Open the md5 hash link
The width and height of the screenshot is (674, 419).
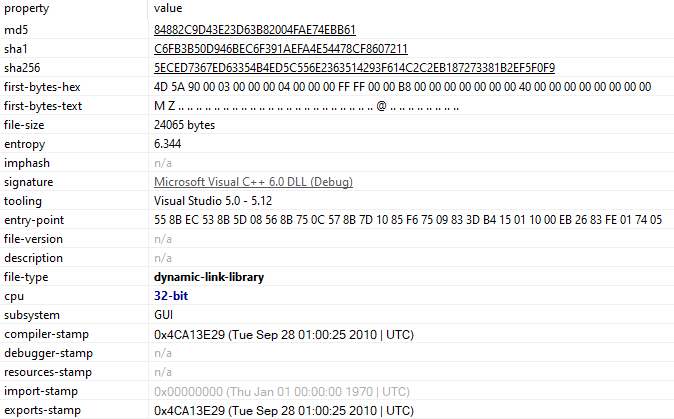[255, 30]
